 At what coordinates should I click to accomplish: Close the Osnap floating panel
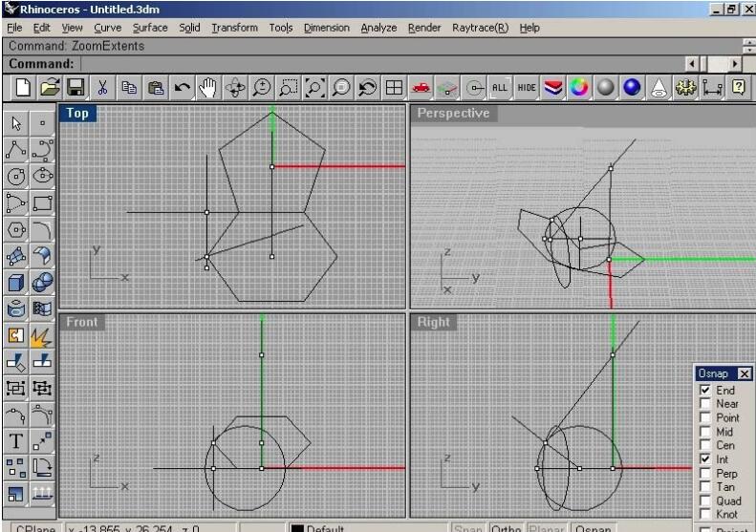(x=745, y=374)
